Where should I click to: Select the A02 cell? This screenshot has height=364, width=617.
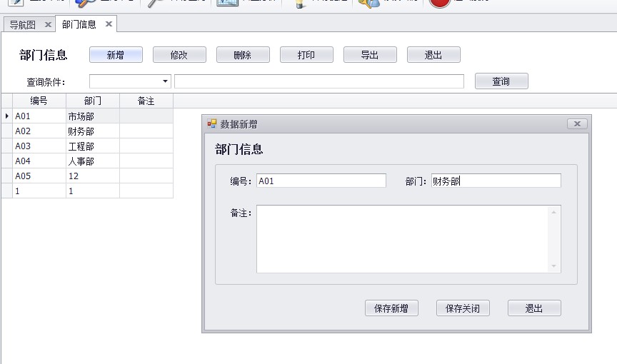tap(39, 131)
